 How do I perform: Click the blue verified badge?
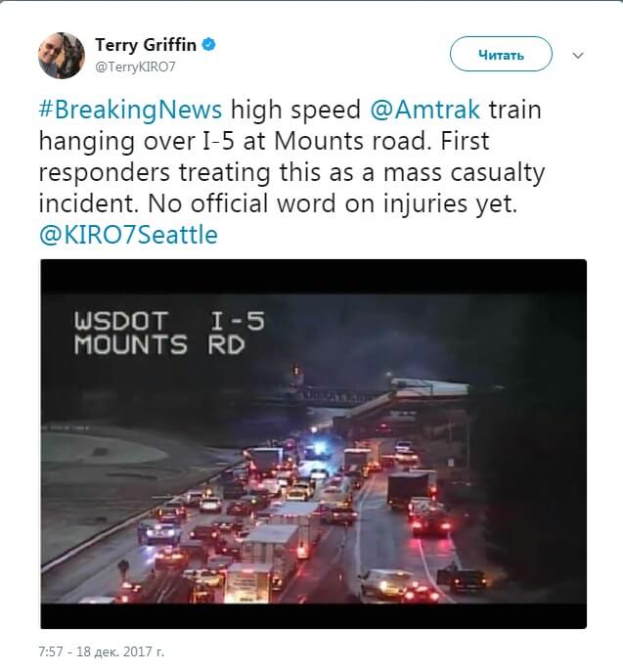tap(208, 45)
